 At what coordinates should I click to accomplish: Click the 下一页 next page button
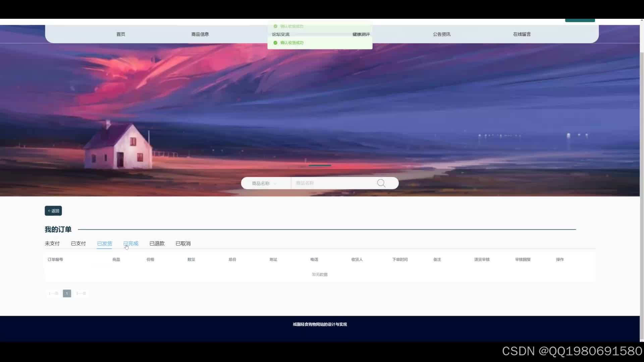(x=81, y=294)
